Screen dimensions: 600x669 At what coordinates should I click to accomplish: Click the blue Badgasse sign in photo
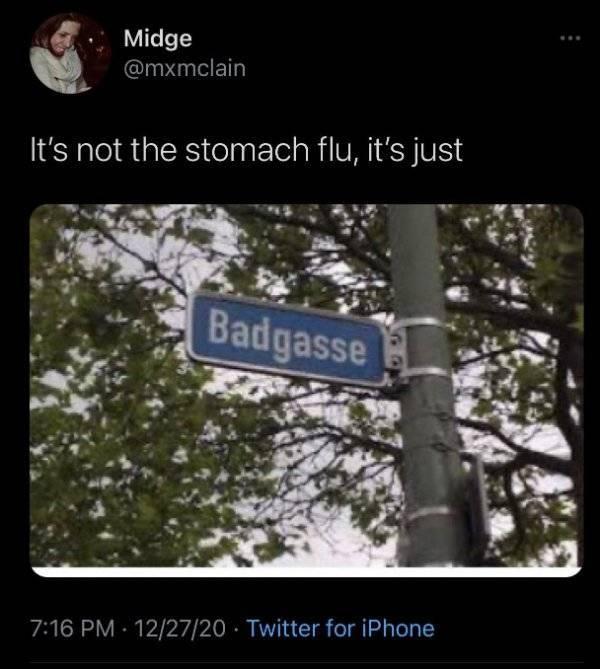(x=288, y=340)
